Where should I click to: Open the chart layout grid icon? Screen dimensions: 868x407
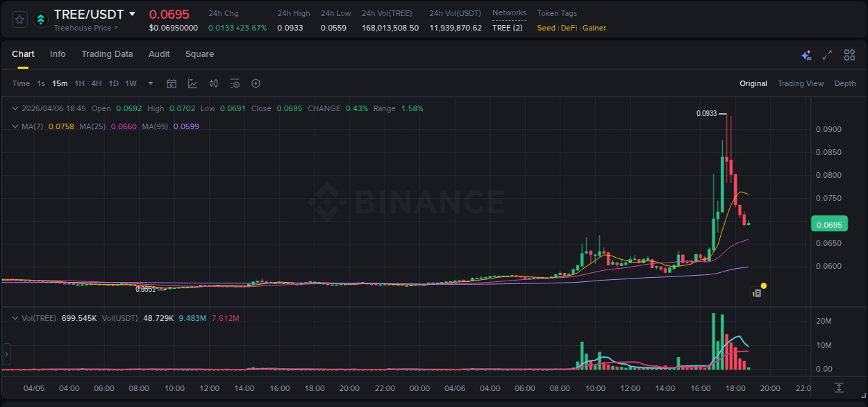click(x=849, y=55)
